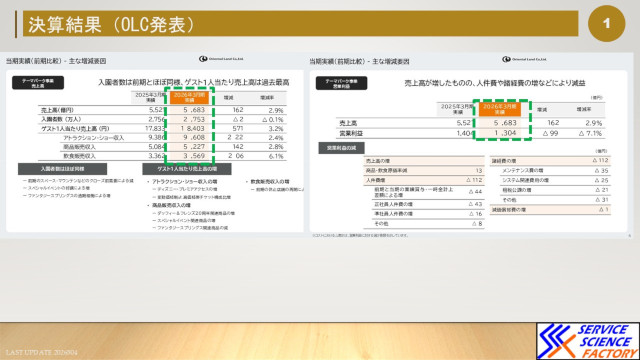Viewport: 640px width, 360px height.
Task: Click the page number 1 circle
Action: [607, 23]
